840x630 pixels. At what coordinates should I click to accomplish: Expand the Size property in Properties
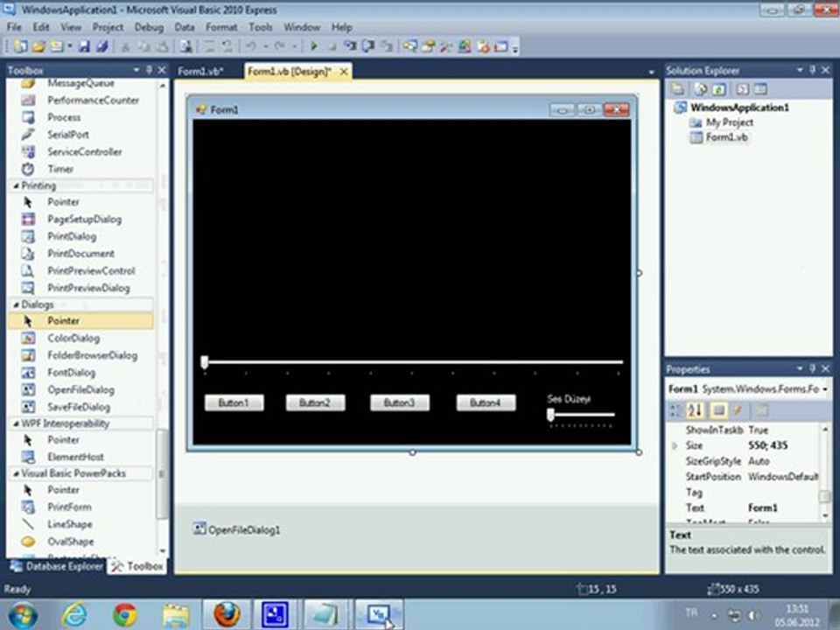[675, 445]
